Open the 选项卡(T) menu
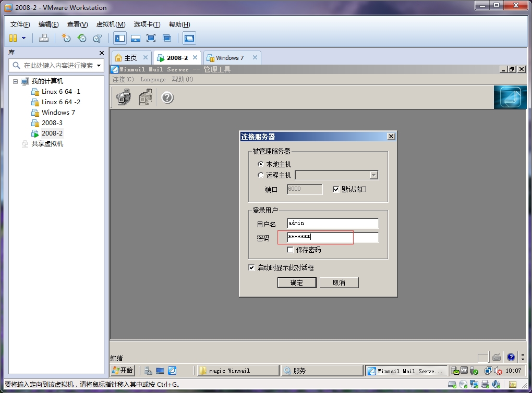532x393 pixels. (x=147, y=24)
